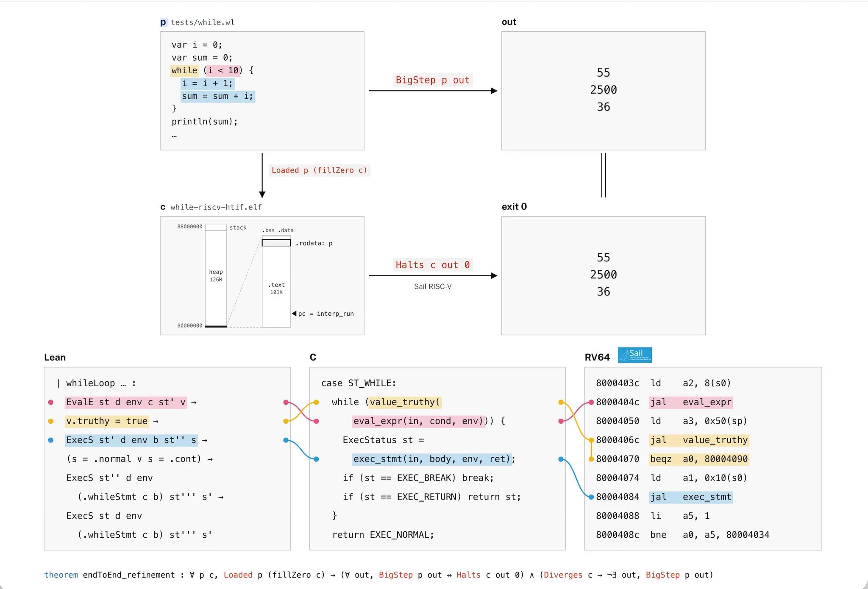
Task: Click the heap 126M region label
Action: click(x=216, y=275)
